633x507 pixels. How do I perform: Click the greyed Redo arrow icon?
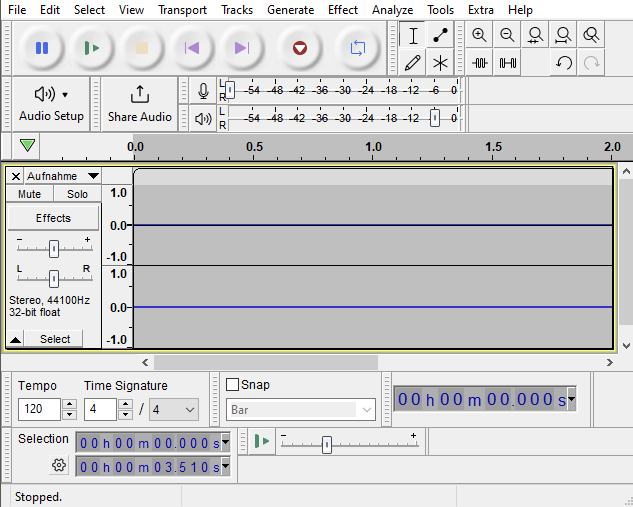[x=591, y=63]
